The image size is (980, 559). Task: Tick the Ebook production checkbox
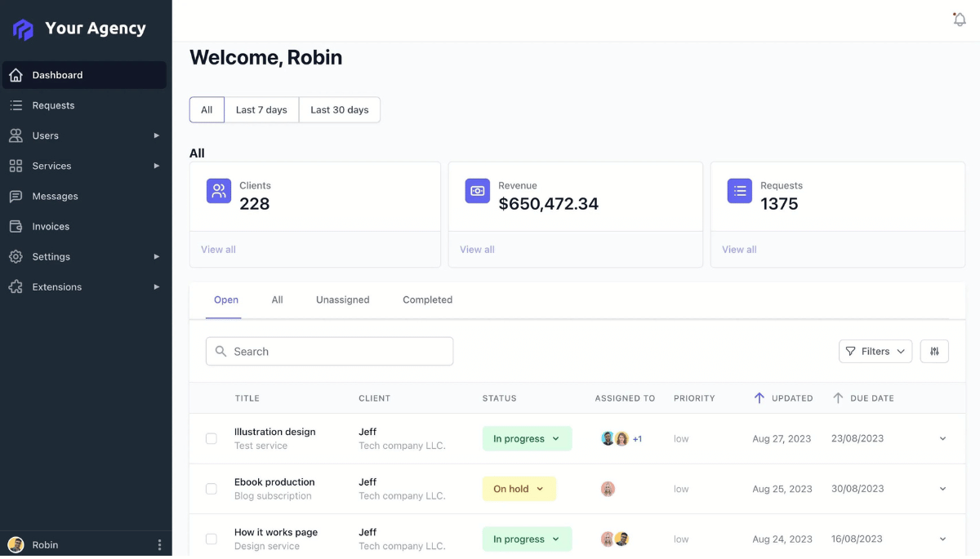click(x=212, y=489)
